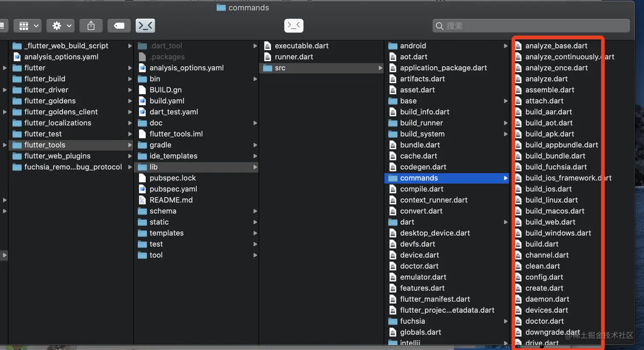Open the base folder
The image size is (644, 350).
(447, 101)
